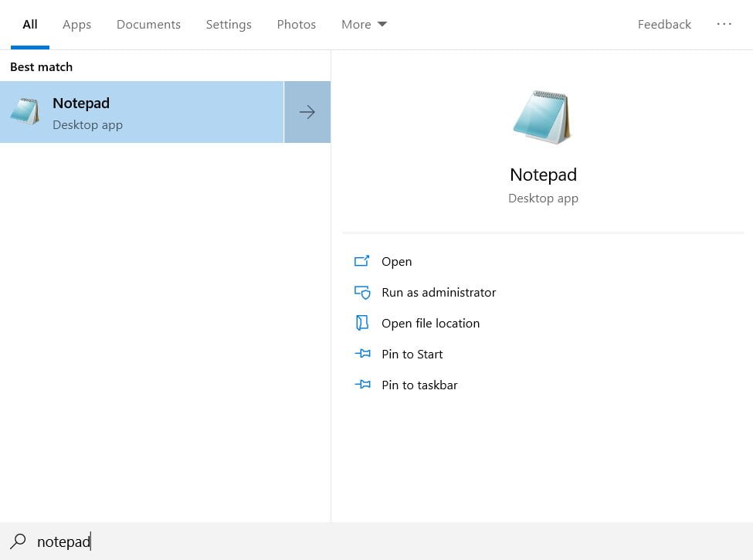This screenshot has height=560, width=753.
Task: Select the Settings search tab
Action: pyautogui.click(x=229, y=25)
